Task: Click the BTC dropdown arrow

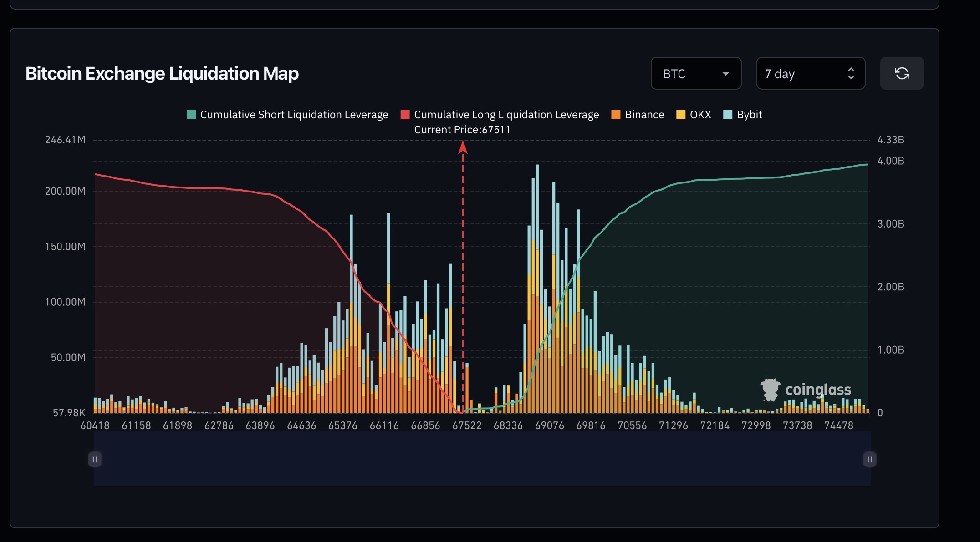Action: (x=725, y=74)
